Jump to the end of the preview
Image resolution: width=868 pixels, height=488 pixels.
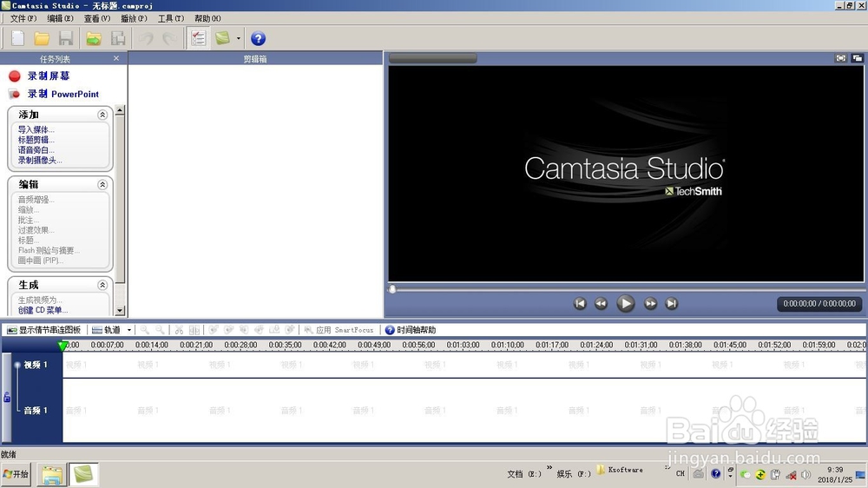point(672,304)
